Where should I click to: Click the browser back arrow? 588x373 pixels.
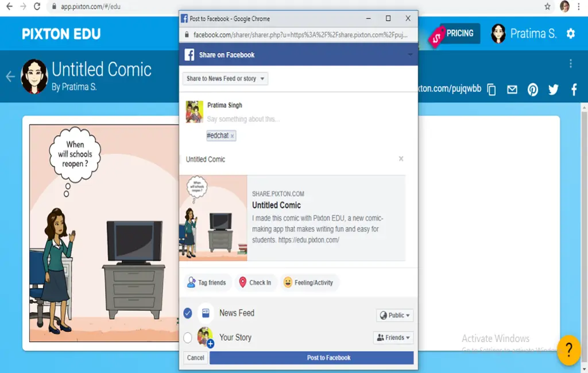point(9,6)
